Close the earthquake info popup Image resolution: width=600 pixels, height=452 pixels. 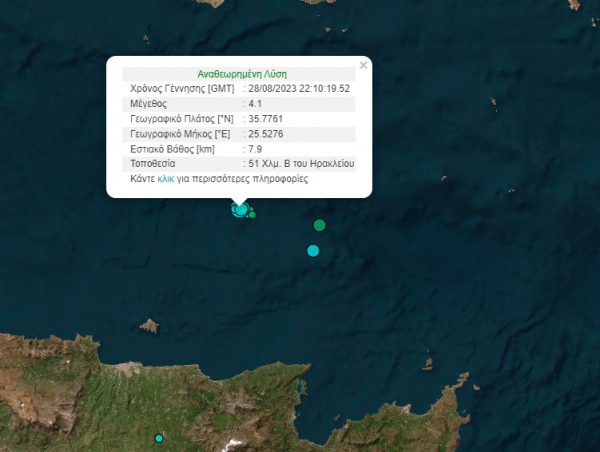364,65
